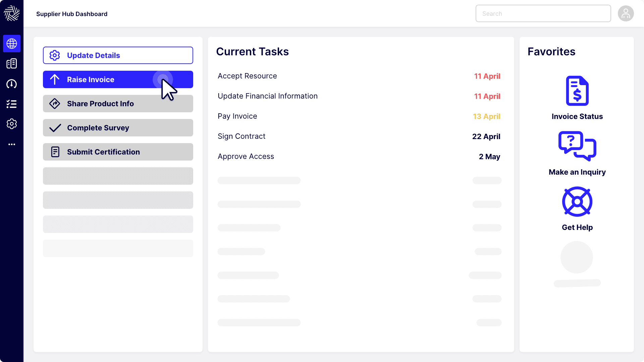Open Invoice Status favorite icon
644x362 pixels.
[x=577, y=91]
